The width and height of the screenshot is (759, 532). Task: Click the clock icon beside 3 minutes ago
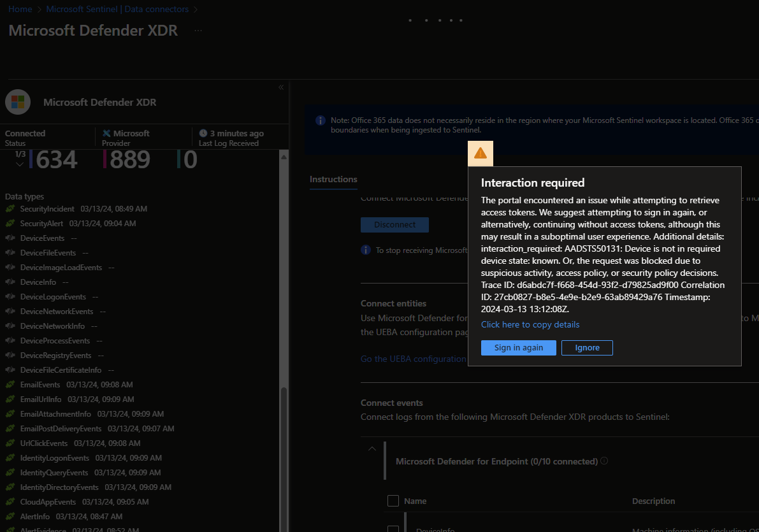203,133
